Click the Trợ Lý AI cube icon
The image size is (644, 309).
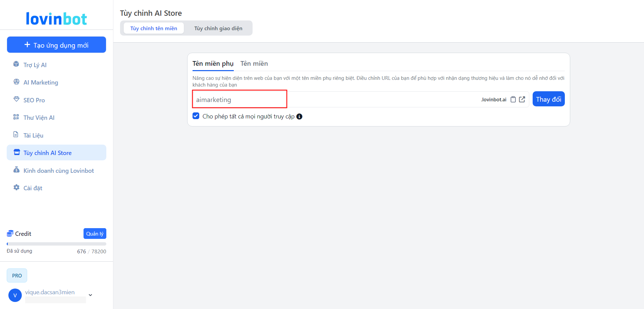[16, 64]
